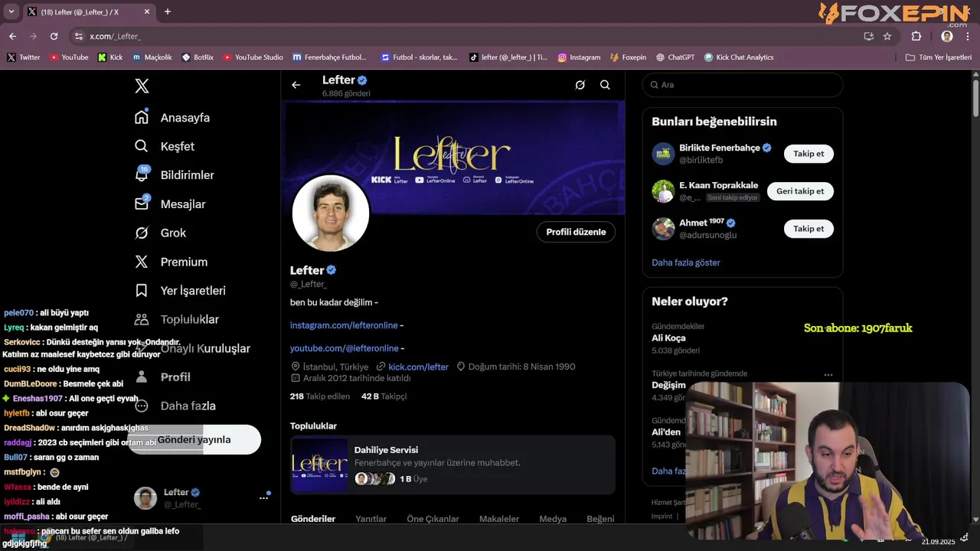Open ChatGPT bookmark
This screenshot has width=980, height=551.
pos(675,57)
